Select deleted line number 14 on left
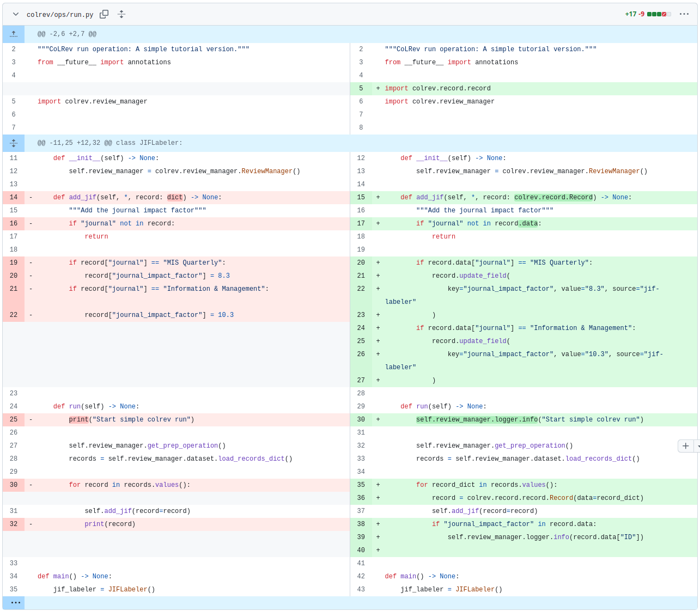Image resolution: width=700 pixels, height=611 pixels. [14, 198]
